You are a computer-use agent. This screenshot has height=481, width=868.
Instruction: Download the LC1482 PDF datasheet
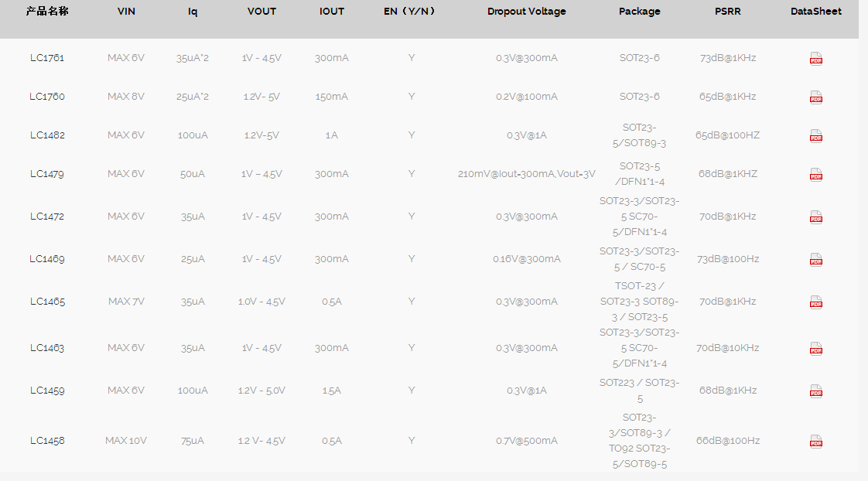coord(816,136)
